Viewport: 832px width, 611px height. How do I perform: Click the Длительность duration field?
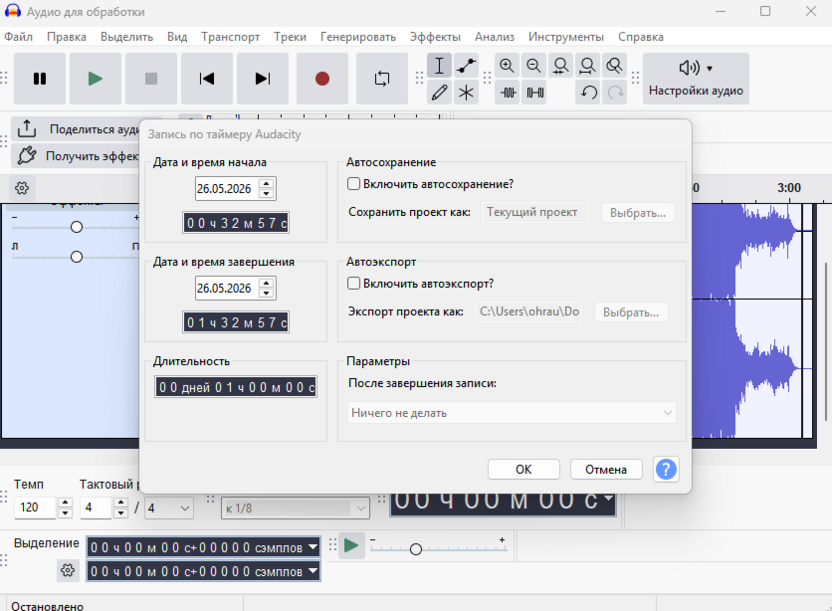(x=236, y=387)
